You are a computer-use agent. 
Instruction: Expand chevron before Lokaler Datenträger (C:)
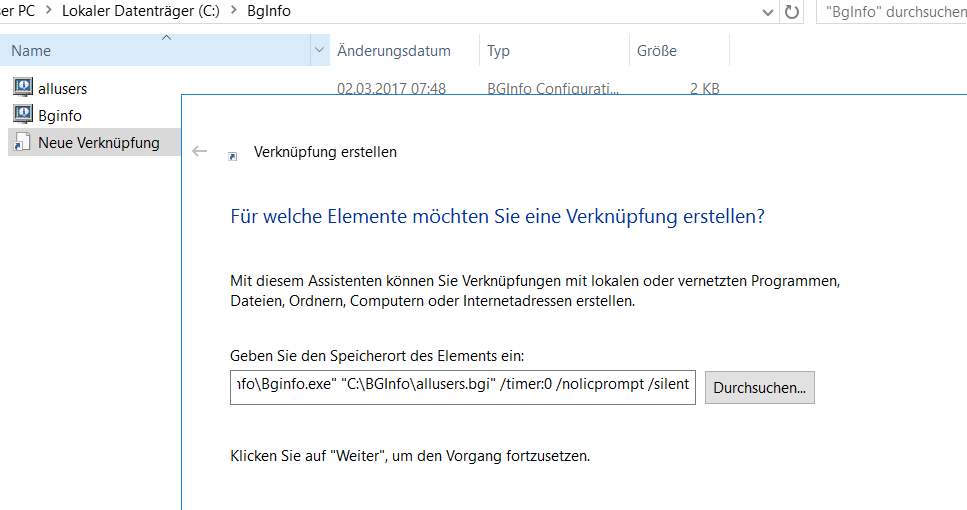pyautogui.click(x=47, y=12)
